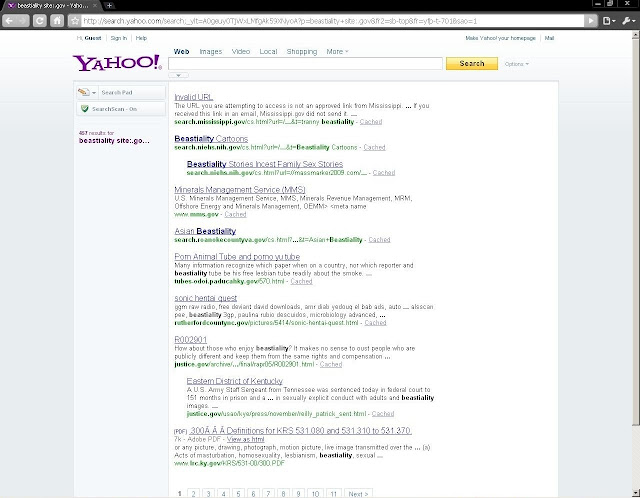Viewport: 640px width, 498px height.
Task: Click the yellow Search button
Action: pos(472,63)
